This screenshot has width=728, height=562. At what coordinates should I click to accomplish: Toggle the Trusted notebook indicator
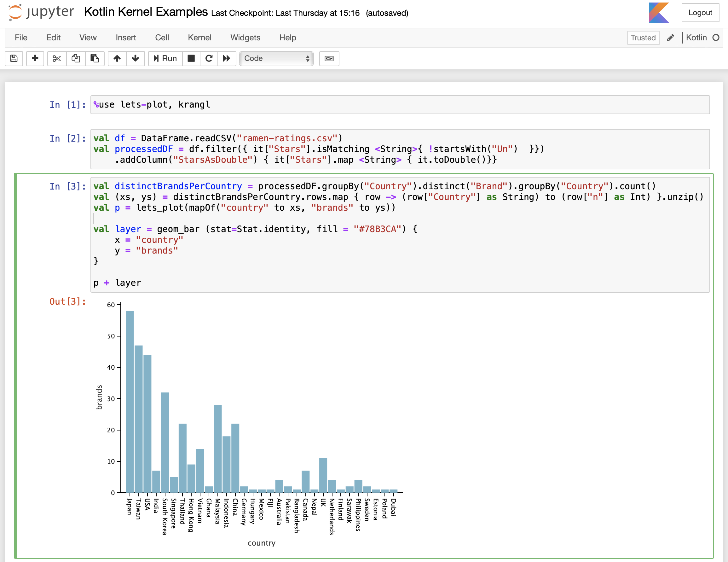pyautogui.click(x=643, y=38)
